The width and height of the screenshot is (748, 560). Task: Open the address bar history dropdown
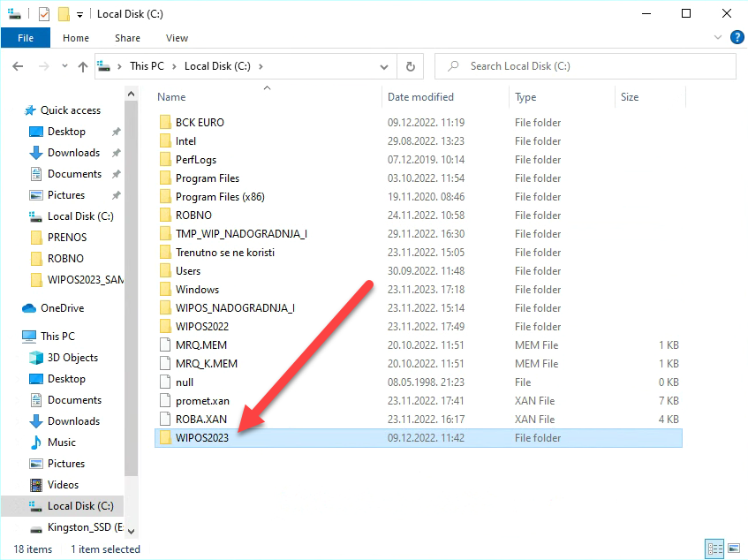(x=384, y=66)
